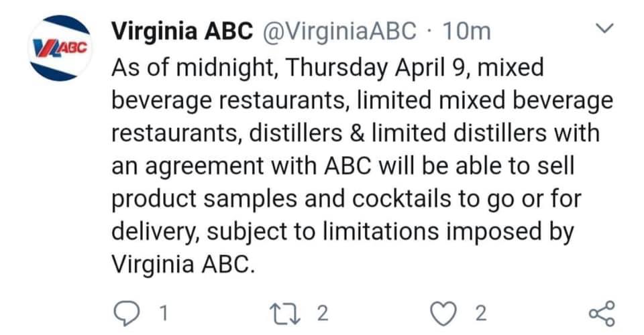Click the retweet count of 2
Image resolution: width=644 pixels, height=335 pixels.
pos(323,314)
